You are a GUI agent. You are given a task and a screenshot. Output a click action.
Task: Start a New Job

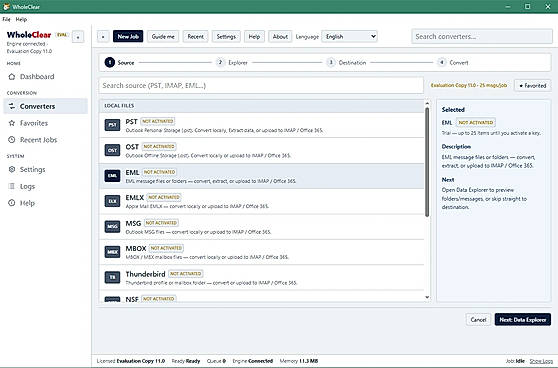[128, 36]
